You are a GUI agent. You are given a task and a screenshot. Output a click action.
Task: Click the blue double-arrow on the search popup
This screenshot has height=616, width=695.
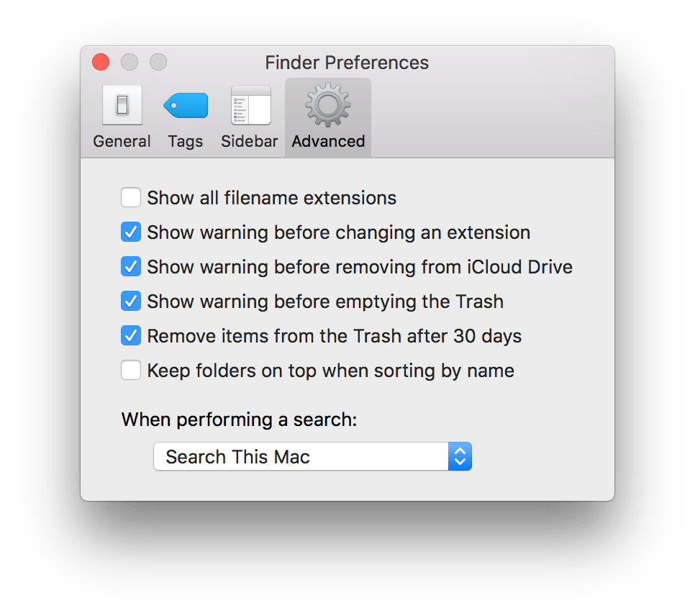pos(460,456)
